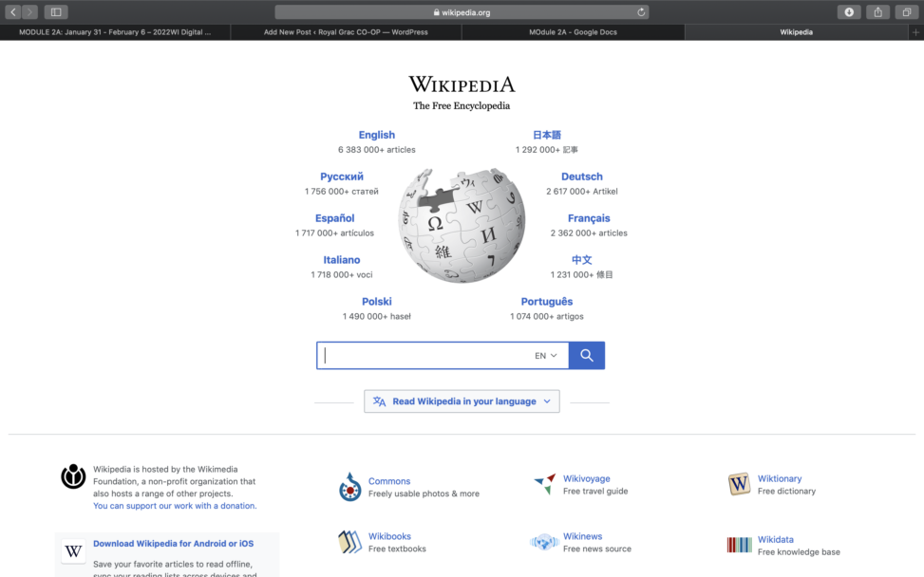Click the text 1 074 000+ artigos
This screenshot has height=577, width=924.
(547, 316)
